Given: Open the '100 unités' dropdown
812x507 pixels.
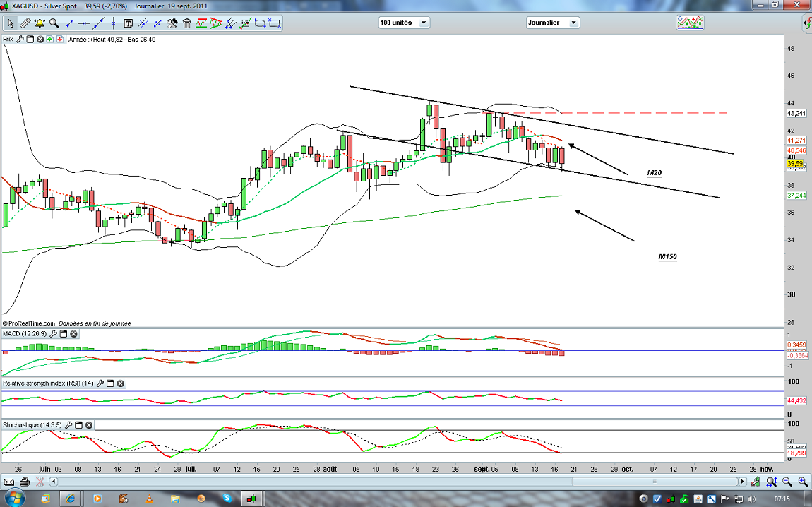Looking at the screenshot, I should tap(404, 23).
